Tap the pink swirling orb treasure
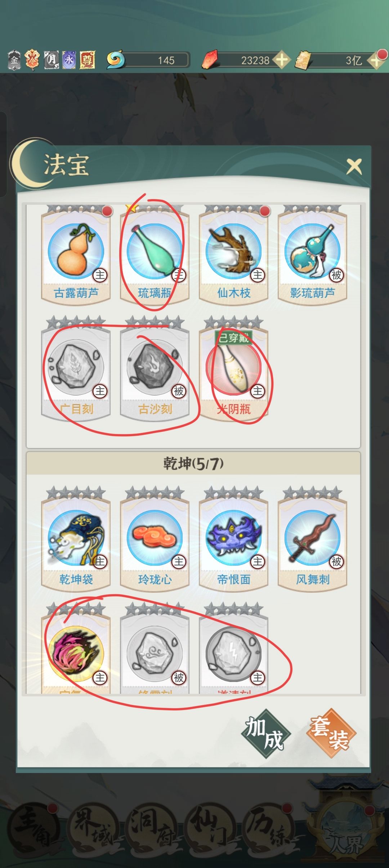This screenshot has height=868, width=389. click(x=76, y=653)
